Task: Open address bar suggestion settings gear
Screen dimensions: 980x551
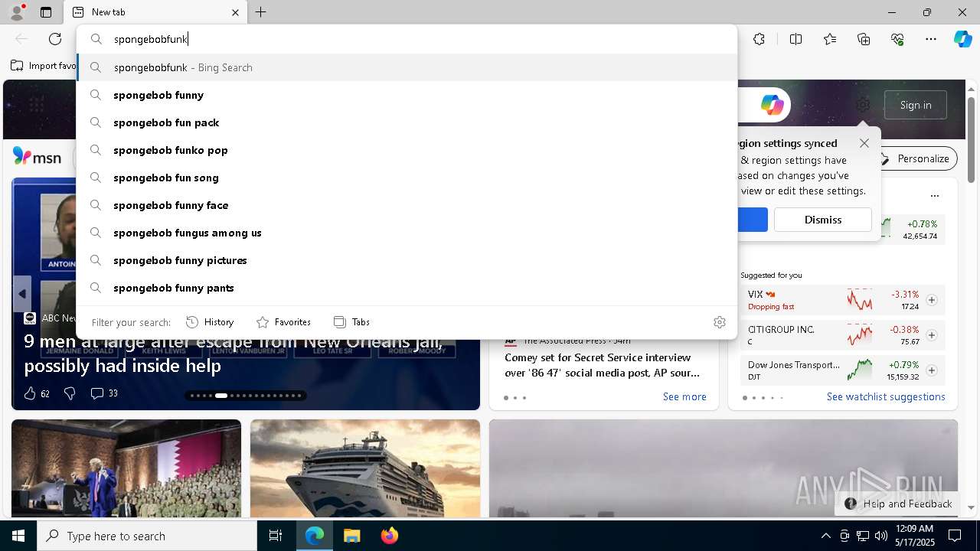Action: click(719, 322)
